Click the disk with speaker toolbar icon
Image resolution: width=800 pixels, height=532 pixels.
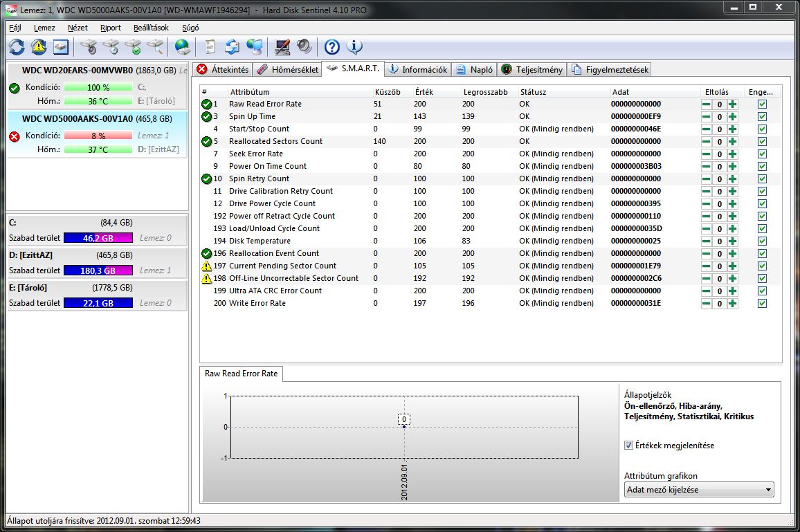click(89, 47)
